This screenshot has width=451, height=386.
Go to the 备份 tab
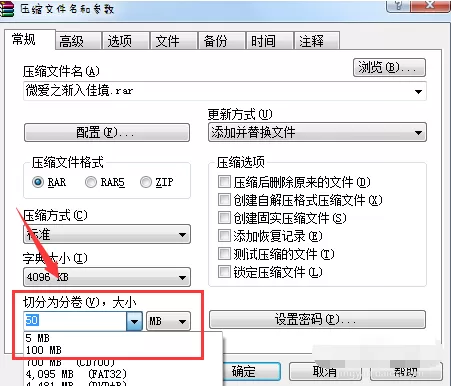[222, 41]
